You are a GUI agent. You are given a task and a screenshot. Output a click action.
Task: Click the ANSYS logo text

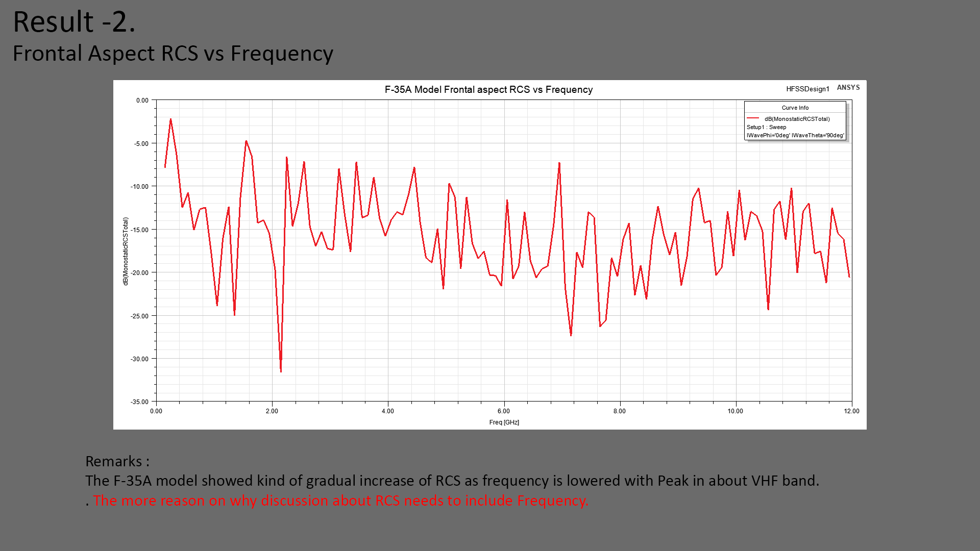(x=848, y=88)
